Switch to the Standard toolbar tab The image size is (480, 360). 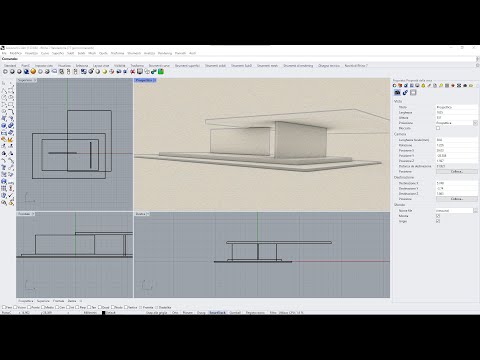tap(10, 66)
